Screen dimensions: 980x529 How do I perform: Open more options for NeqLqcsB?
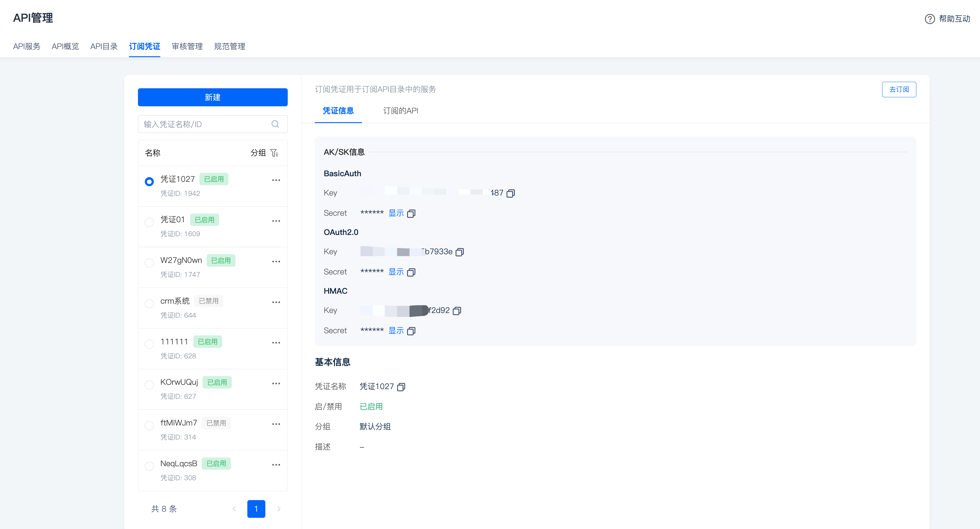276,465
